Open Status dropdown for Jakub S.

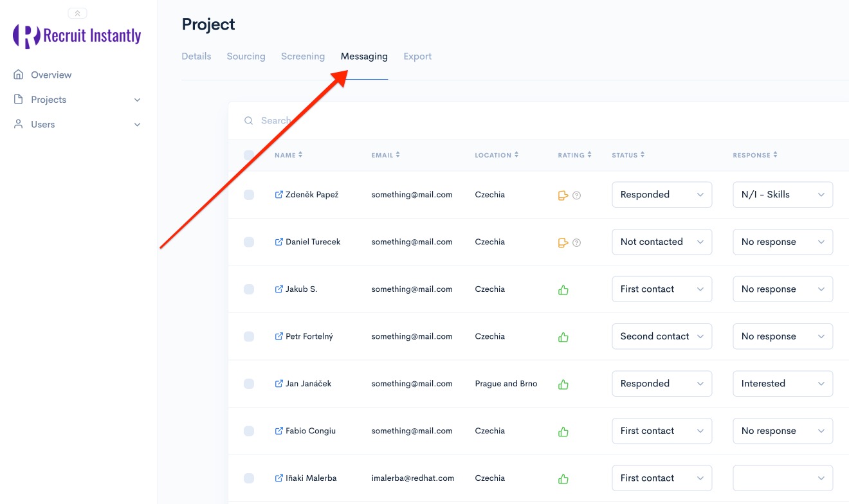point(662,289)
